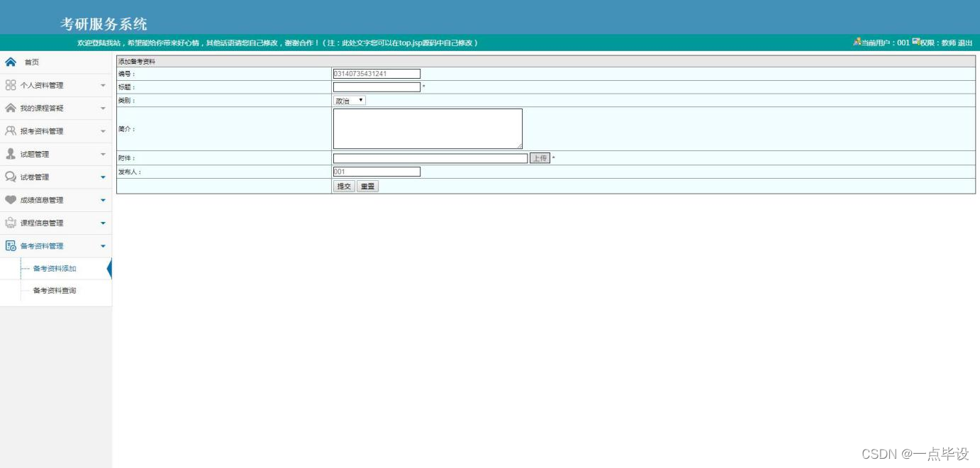
Task: Click the speech bubble icon for 试卷管理
Action: [11, 177]
